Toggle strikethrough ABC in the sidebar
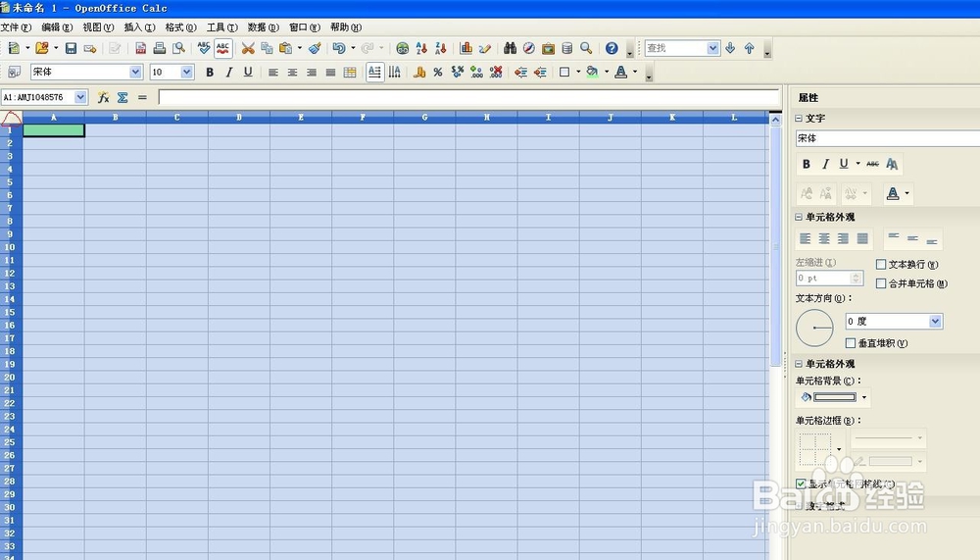The width and height of the screenshot is (980, 560). [872, 164]
